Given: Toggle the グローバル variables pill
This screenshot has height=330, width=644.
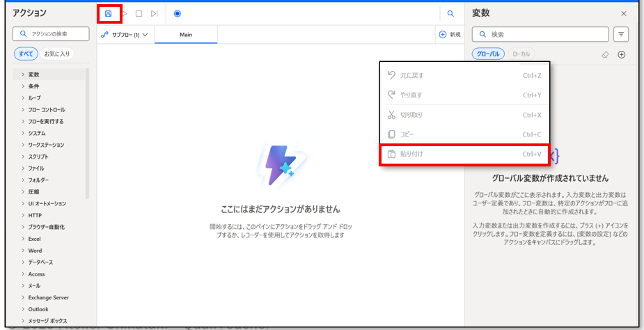Looking at the screenshot, I should pos(488,54).
